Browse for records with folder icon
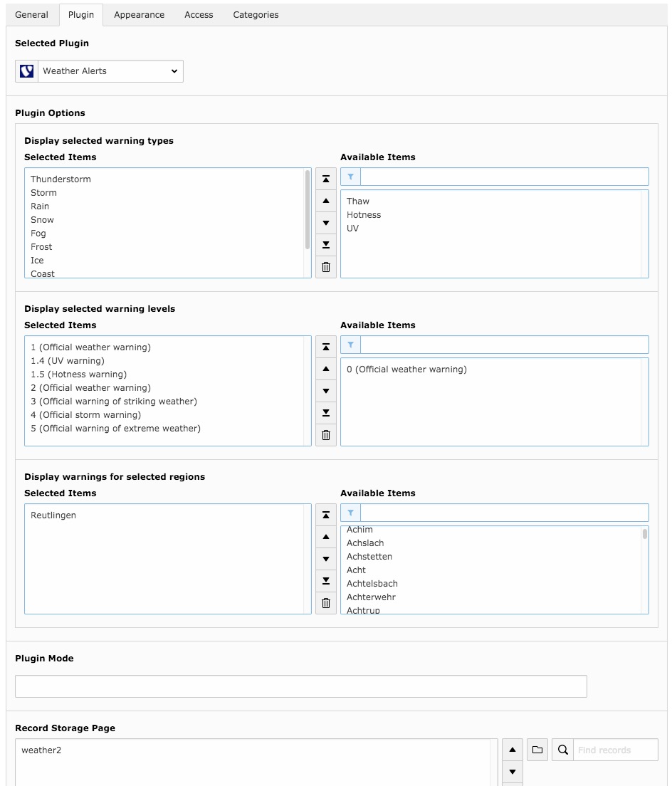Image resolution: width=672 pixels, height=786 pixels. coord(537,750)
